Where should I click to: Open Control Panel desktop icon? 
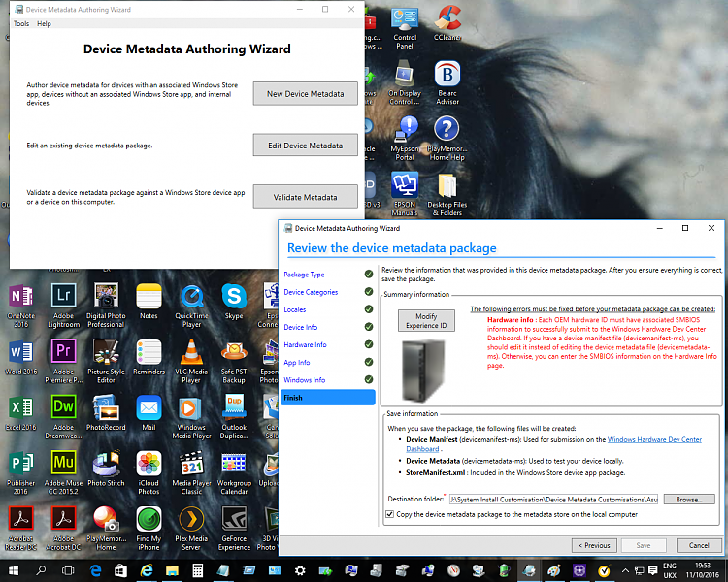(x=405, y=26)
